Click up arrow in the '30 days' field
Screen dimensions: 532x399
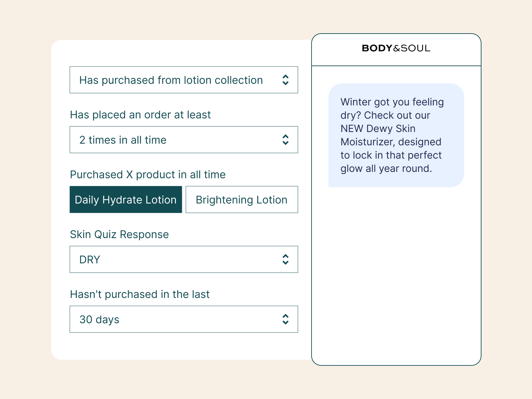[285, 316]
